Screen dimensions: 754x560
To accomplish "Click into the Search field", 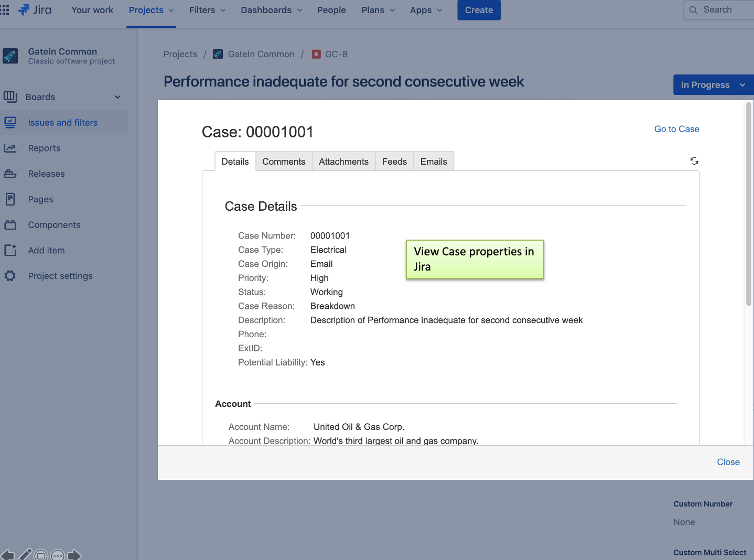I will [x=719, y=10].
